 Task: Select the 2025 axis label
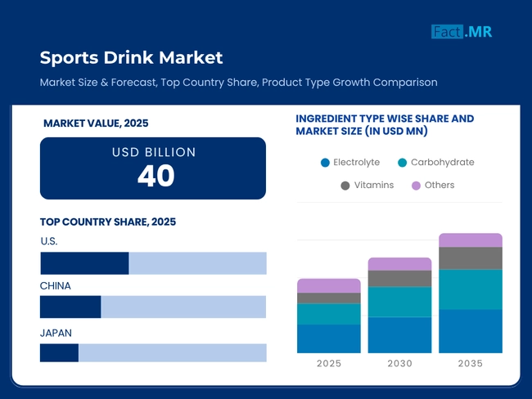[x=329, y=364]
